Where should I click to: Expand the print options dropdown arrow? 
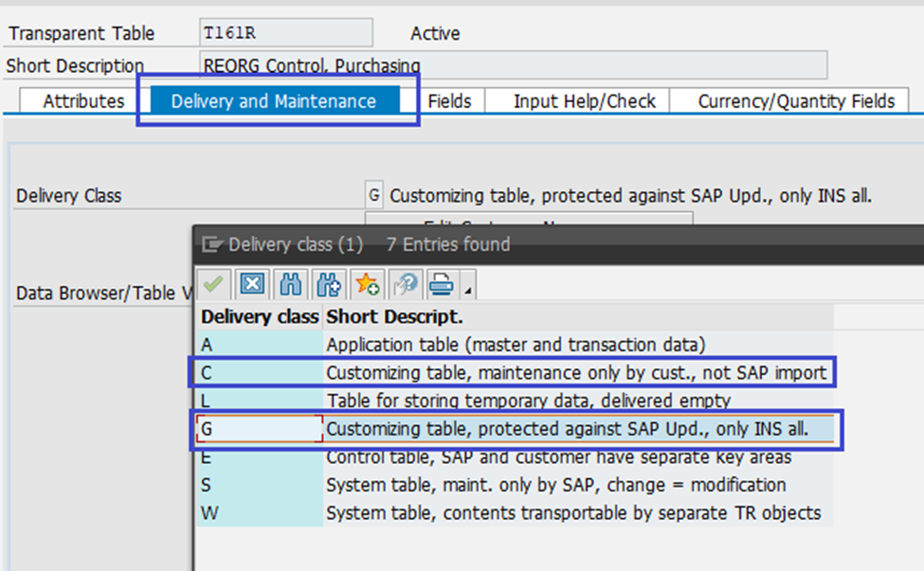(x=467, y=290)
